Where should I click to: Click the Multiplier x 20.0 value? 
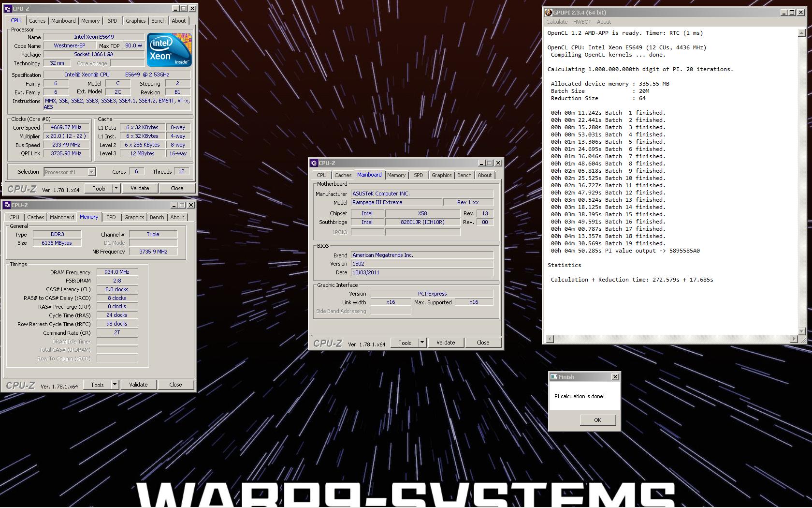66,136
